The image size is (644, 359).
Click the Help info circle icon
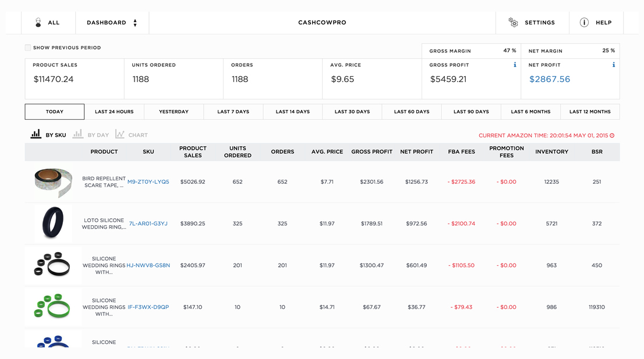point(584,23)
